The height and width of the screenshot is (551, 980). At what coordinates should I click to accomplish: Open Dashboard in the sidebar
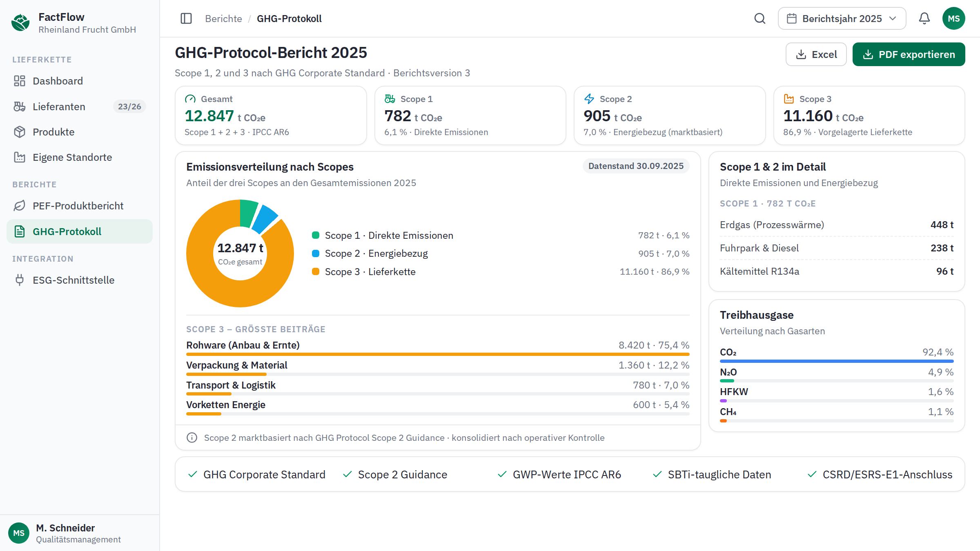pos(80,81)
